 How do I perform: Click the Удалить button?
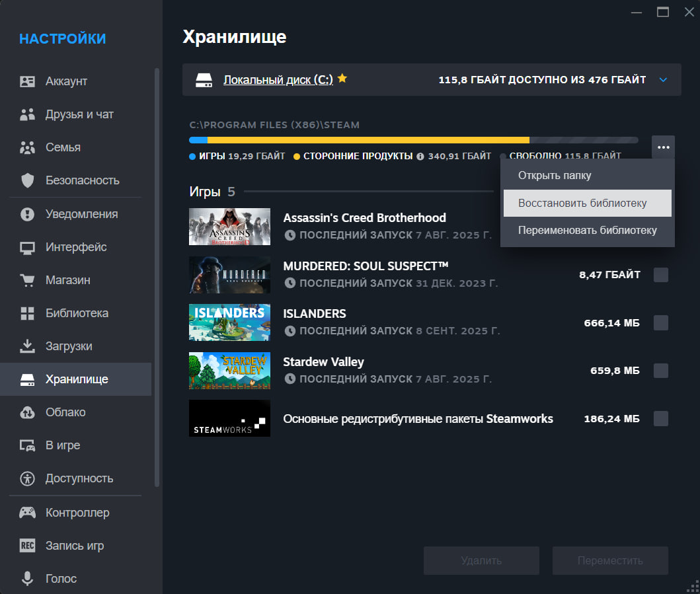[x=481, y=560]
